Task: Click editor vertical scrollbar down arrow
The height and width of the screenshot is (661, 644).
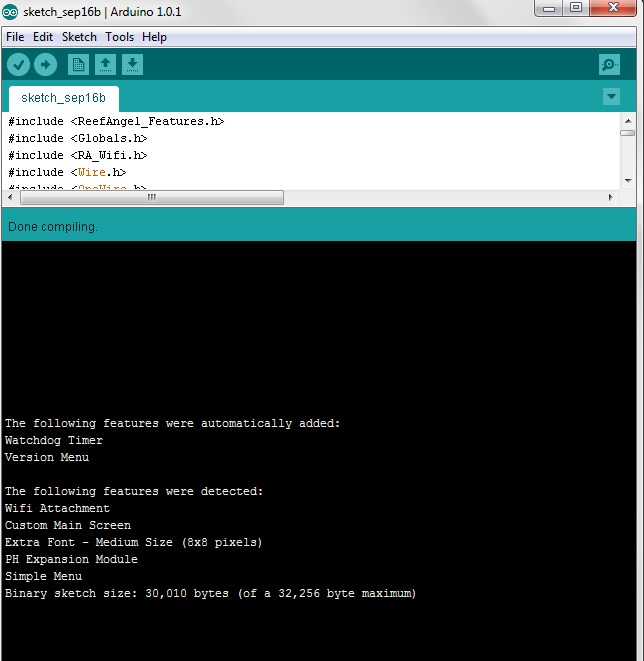Action: 628,180
